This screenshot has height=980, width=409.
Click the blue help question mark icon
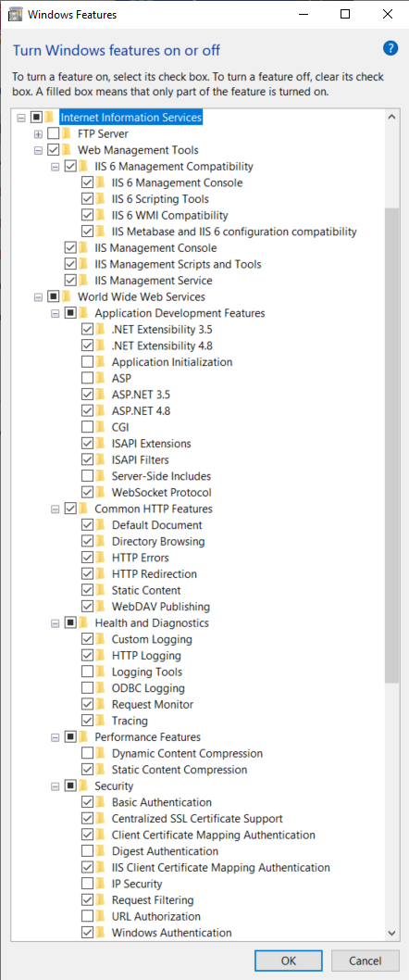tap(390, 49)
